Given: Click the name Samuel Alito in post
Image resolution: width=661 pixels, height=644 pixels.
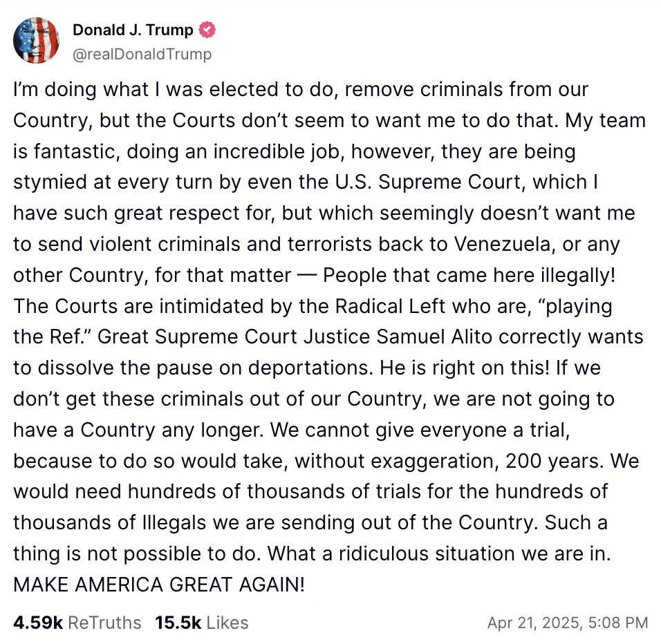Looking at the screenshot, I should [434, 337].
